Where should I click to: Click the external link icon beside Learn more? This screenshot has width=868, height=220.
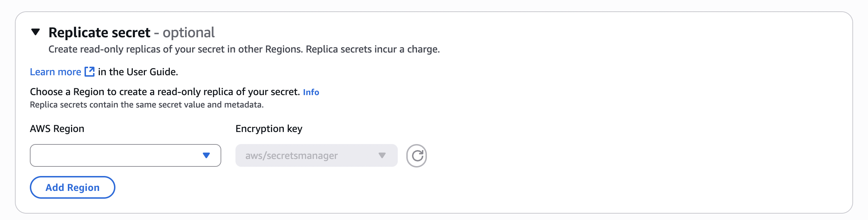point(89,72)
